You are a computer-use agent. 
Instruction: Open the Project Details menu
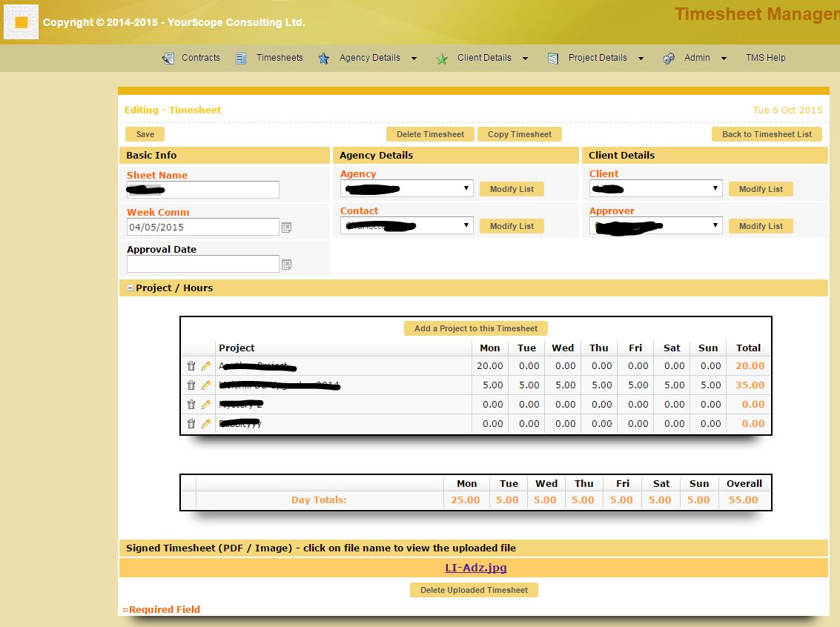[598, 58]
